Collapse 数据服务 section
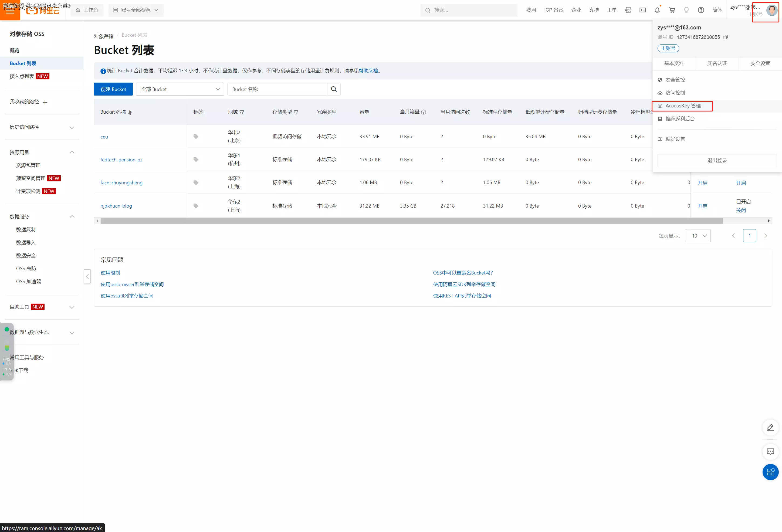 [x=72, y=217]
